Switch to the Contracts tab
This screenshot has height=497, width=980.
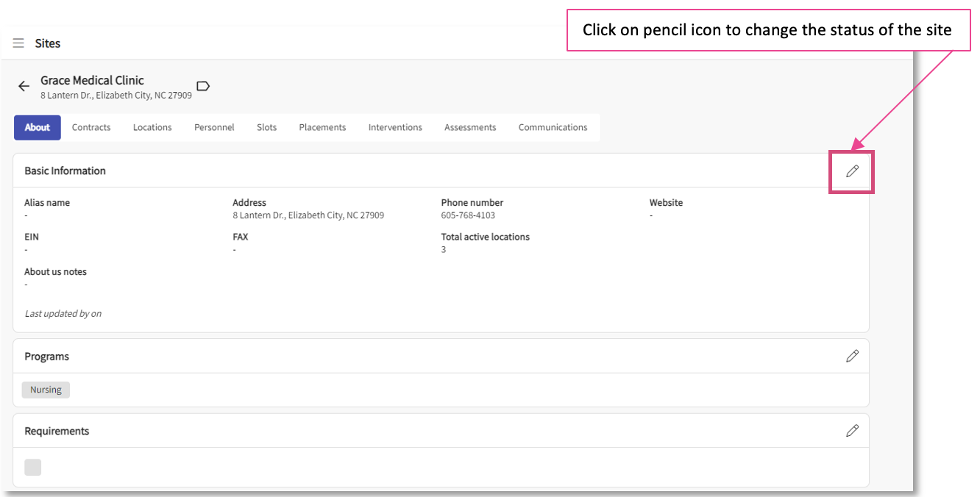(91, 127)
